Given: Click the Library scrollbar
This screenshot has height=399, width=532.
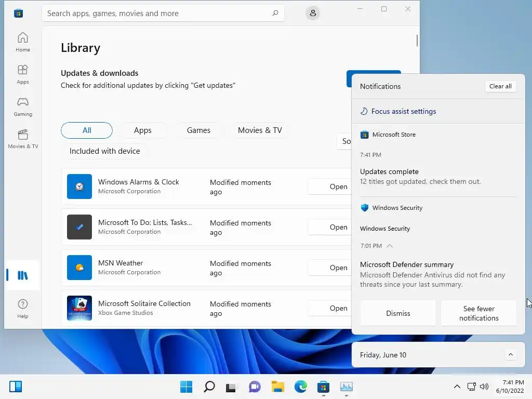Looking at the screenshot, I should pos(417,41).
